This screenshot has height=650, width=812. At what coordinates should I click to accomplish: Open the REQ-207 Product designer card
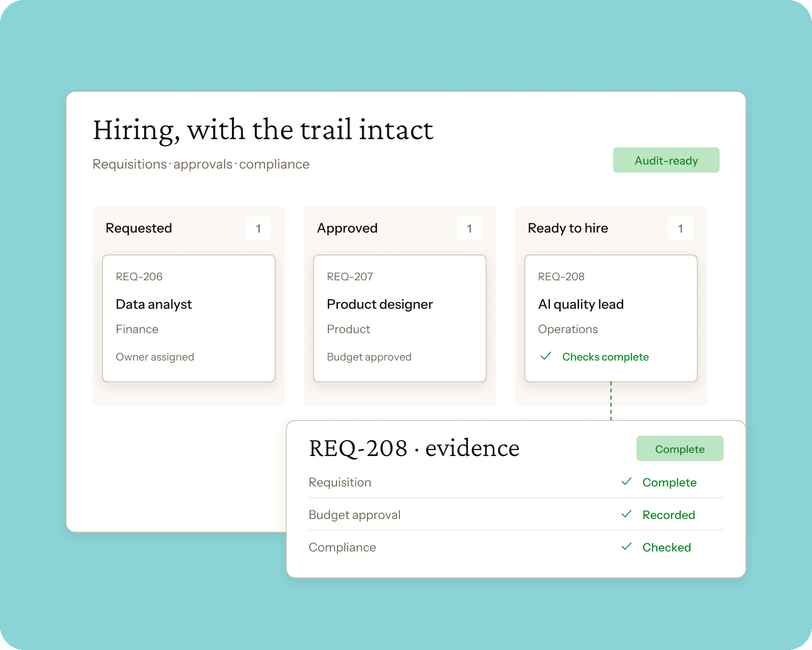tap(400, 318)
